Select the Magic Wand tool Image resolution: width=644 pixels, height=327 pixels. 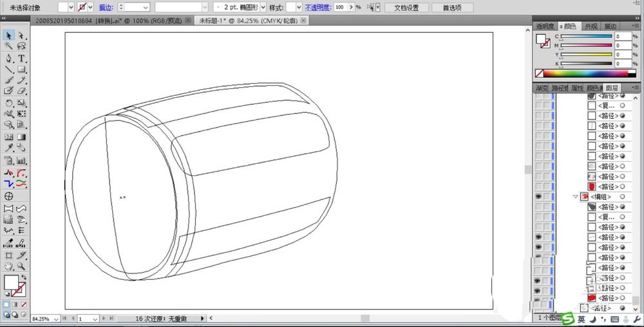tap(9, 46)
